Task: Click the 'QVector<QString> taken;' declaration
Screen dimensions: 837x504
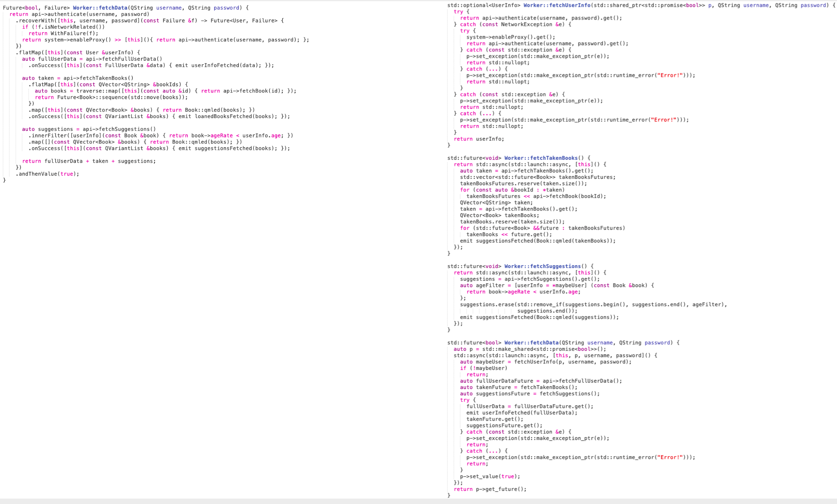Action: pyautogui.click(x=496, y=203)
